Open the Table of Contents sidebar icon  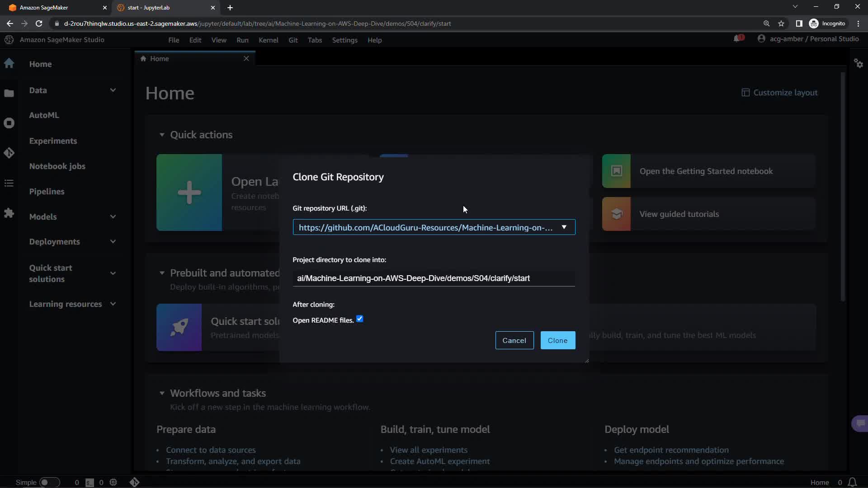pyautogui.click(x=9, y=183)
